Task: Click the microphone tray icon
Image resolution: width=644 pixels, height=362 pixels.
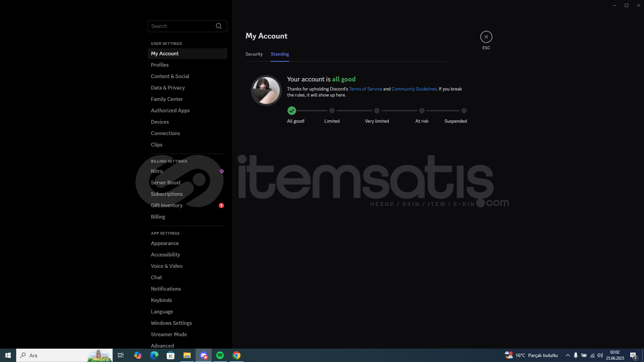Action: click(576, 355)
